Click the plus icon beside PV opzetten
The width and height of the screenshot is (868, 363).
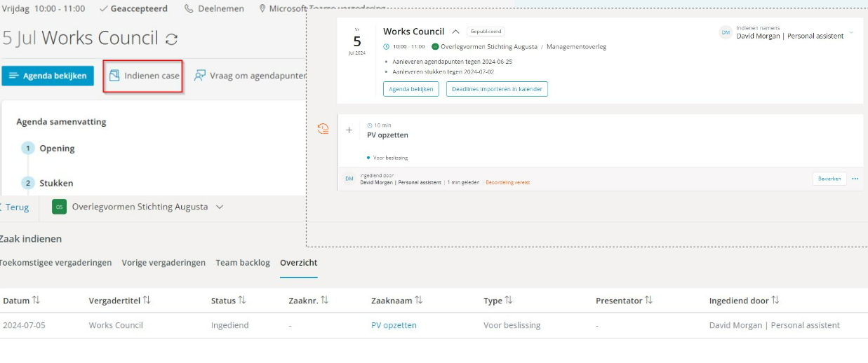click(349, 130)
